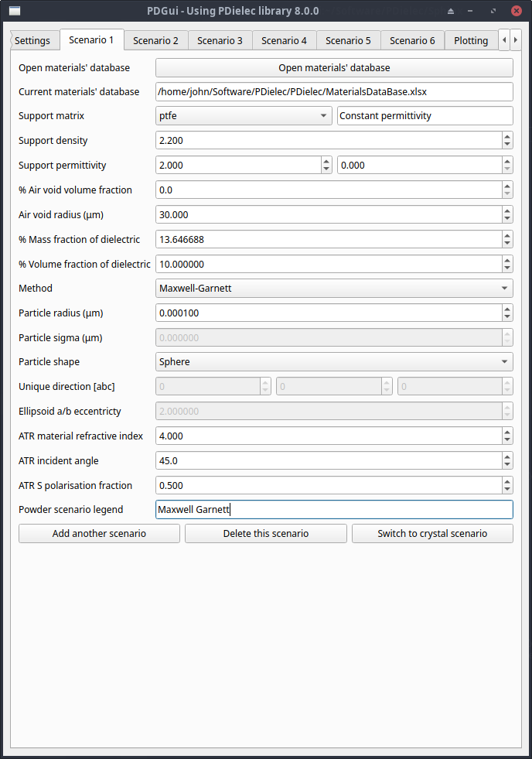Open the Method Maxwell-Garnett dropdown
532x759 pixels.
point(334,288)
